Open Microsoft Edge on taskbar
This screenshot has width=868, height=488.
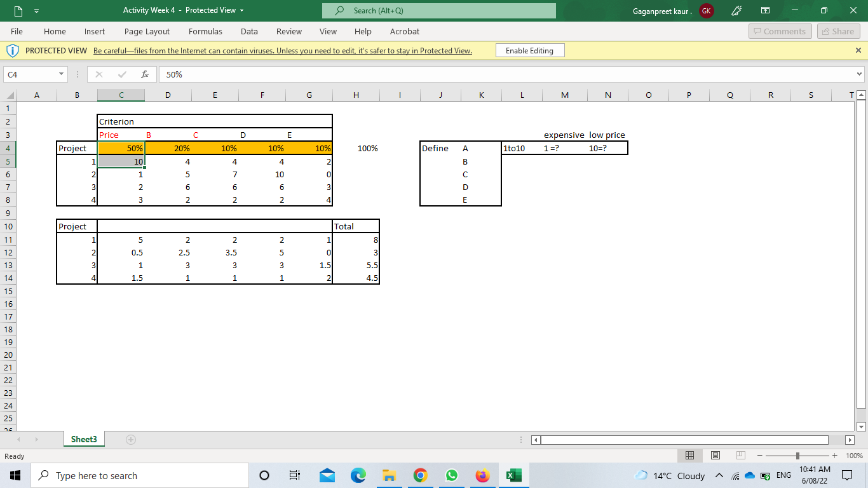[358, 475]
